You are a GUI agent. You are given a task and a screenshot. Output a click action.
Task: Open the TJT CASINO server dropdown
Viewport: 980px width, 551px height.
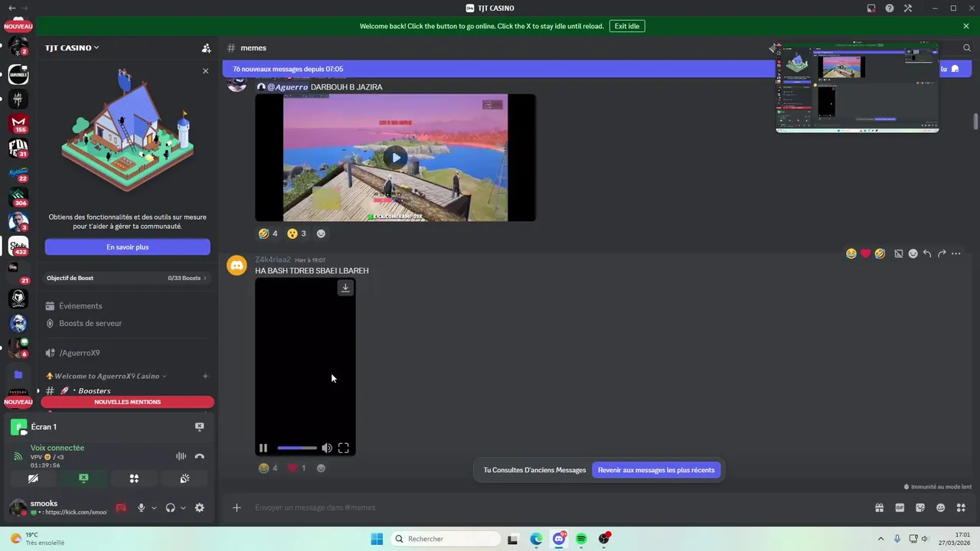pyautogui.click(x=72, y=47)
